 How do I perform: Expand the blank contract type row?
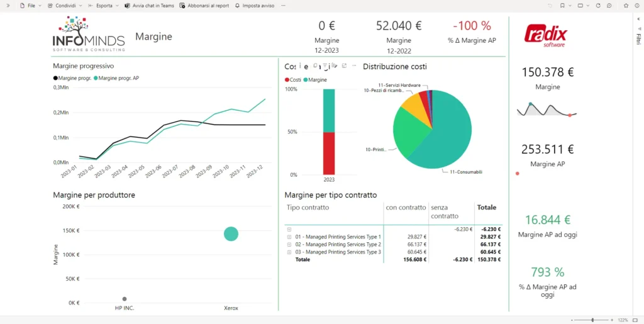point(289,230)
